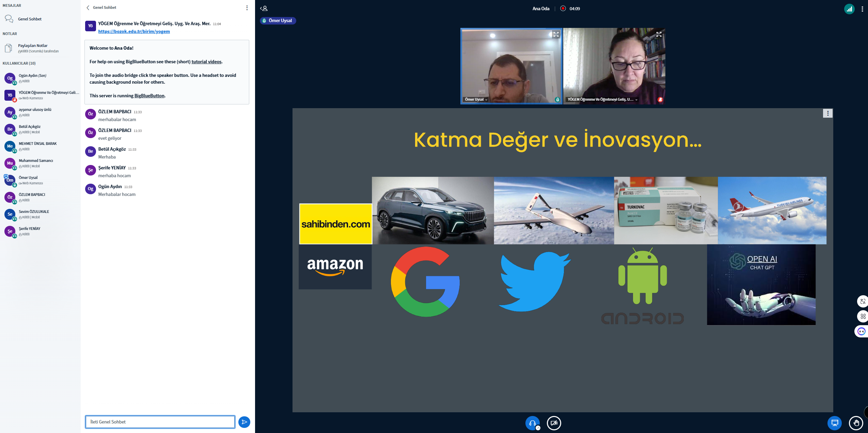
Task: Send chat message arrow button
Action: coord(244,422)
